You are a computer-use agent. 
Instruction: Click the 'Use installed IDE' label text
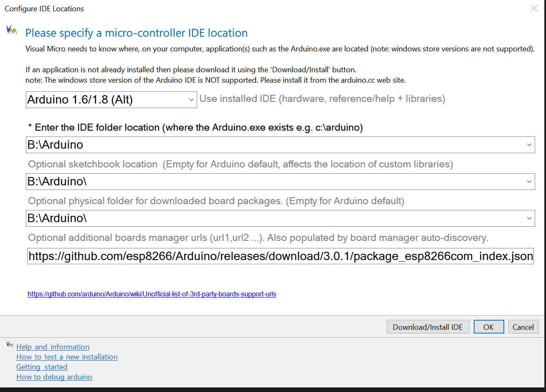[x=322, y=99]
